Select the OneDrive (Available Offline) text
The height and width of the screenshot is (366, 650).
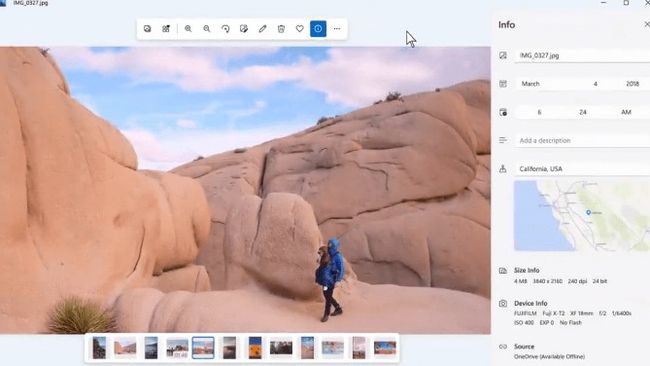pyautogui.click(x=549, y=356)
